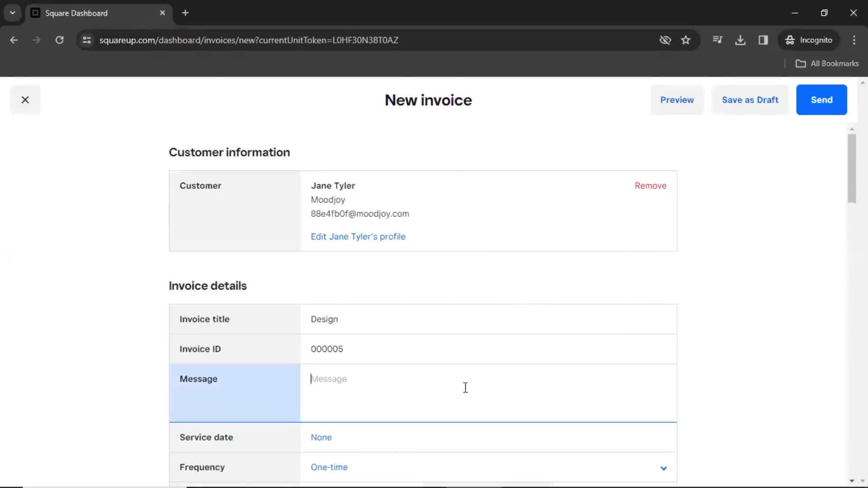This screenshot has height=488, width=868.
Task: Click the browser forward arrow
Action: click(x=37, y=40)
